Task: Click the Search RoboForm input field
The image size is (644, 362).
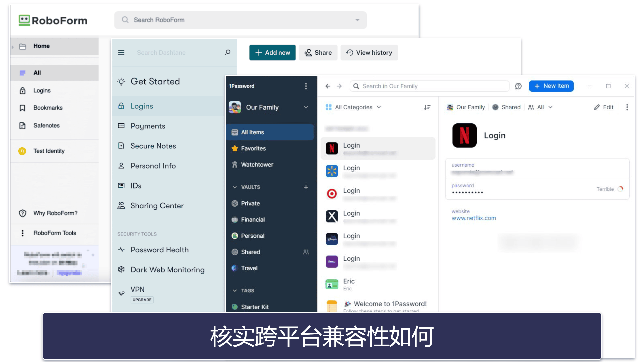Action: [x=241, y=20]
